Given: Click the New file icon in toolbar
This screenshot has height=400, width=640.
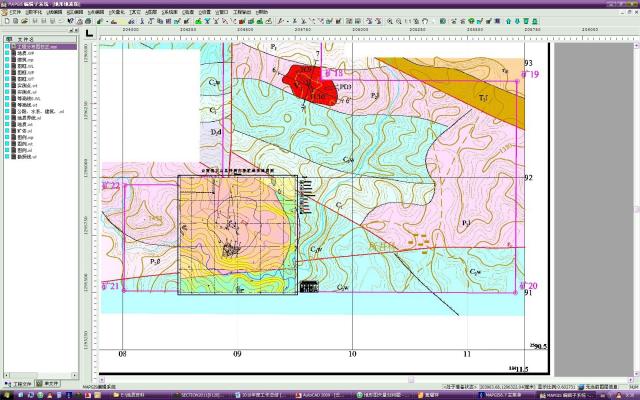Looking at the screenshot, I should 5,20.
